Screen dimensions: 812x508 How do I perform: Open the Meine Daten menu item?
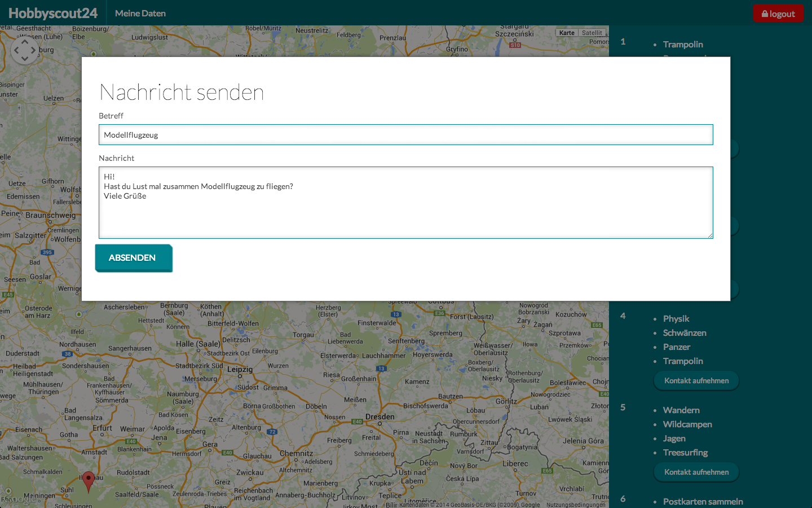click(140, 14)
